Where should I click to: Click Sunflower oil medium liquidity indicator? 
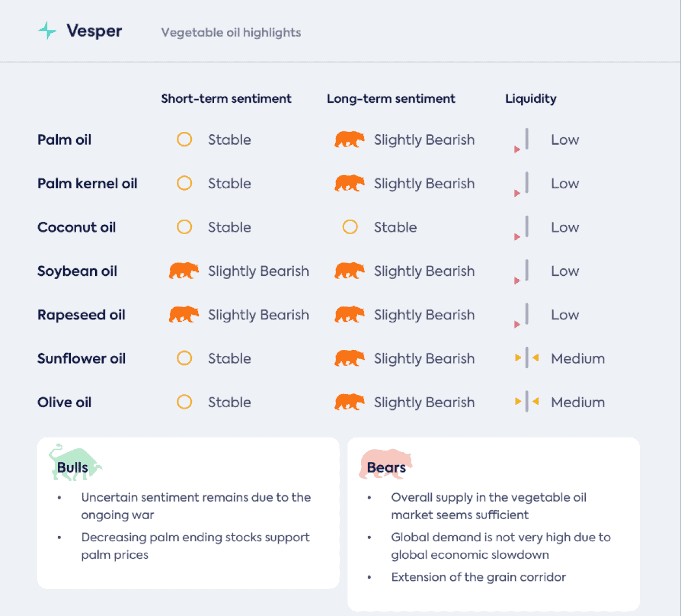coord(527,358)
